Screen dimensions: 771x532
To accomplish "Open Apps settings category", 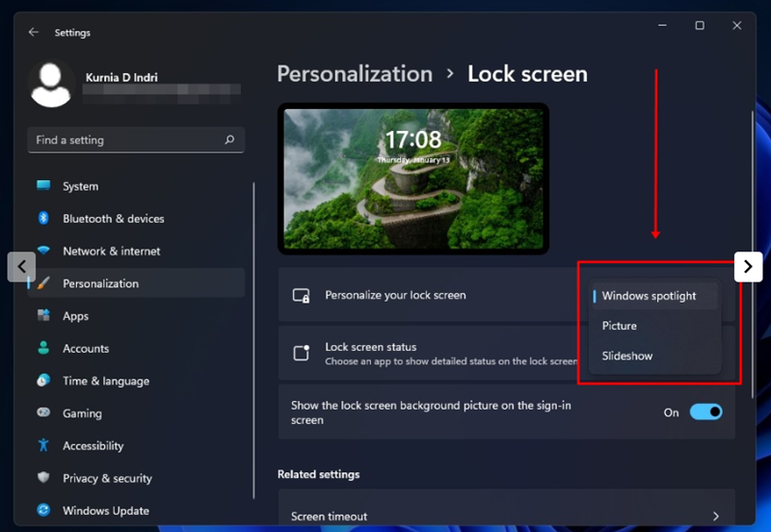I will (136, 316).
